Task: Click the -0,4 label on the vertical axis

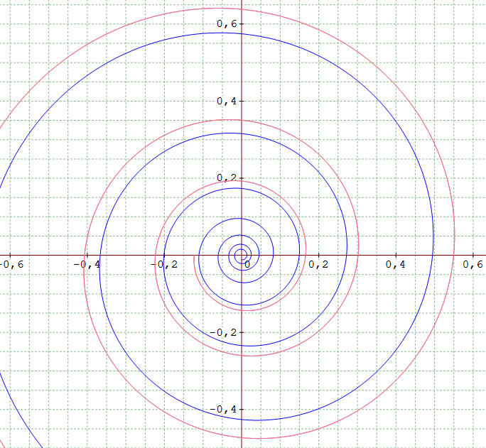Action: click(223, 410)
